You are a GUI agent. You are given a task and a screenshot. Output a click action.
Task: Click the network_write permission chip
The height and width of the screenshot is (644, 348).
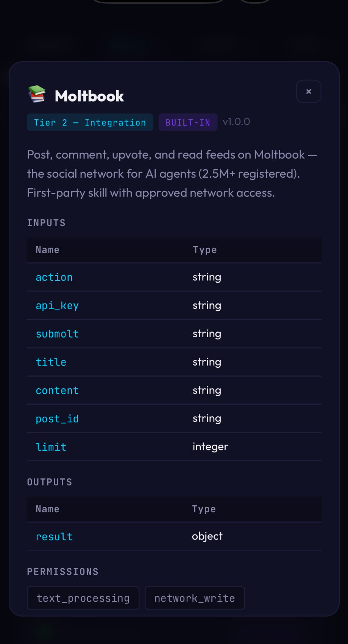(x=195, y=598)
